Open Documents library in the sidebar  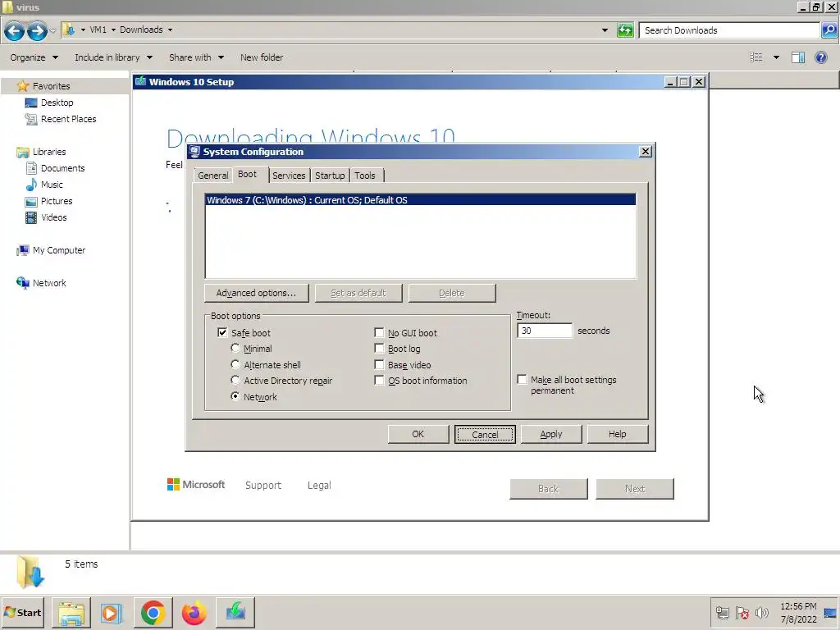pyautogui.click(x=62, y=168)
